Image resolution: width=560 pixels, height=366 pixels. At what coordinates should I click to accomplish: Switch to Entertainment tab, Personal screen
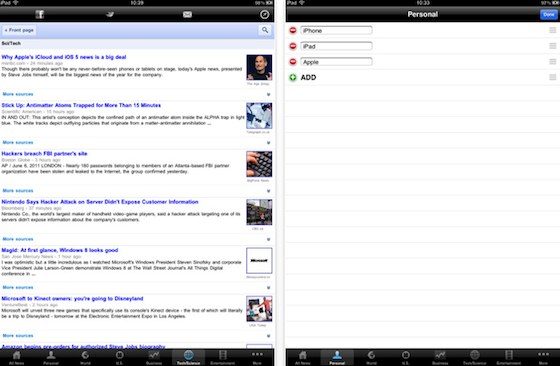click(509, 357)
